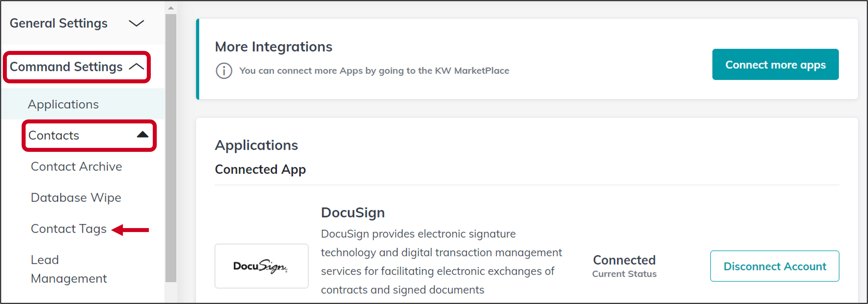The image size is (868, 304).
Task: Open the Applications sidebar item
Action: tap(63, 104)
